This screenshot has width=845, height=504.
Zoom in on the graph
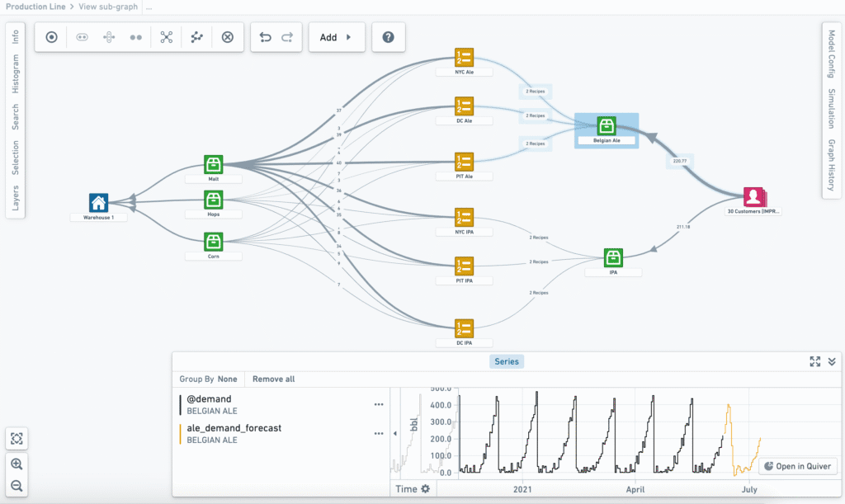(x=17, y=464)
